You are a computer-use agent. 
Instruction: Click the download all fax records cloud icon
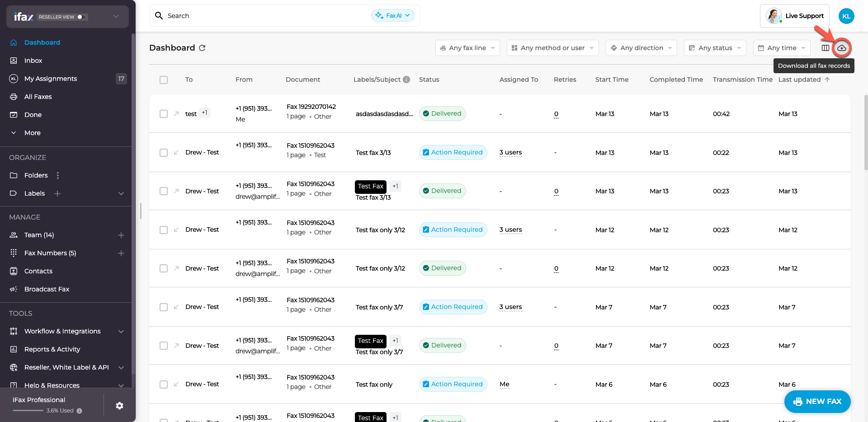(x=841, y=48)
